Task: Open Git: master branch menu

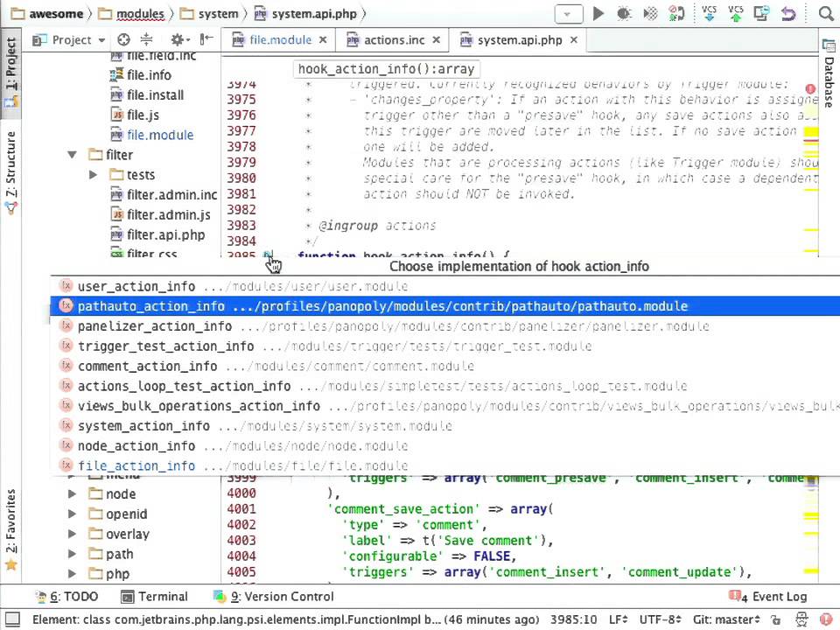Action: 727,619
